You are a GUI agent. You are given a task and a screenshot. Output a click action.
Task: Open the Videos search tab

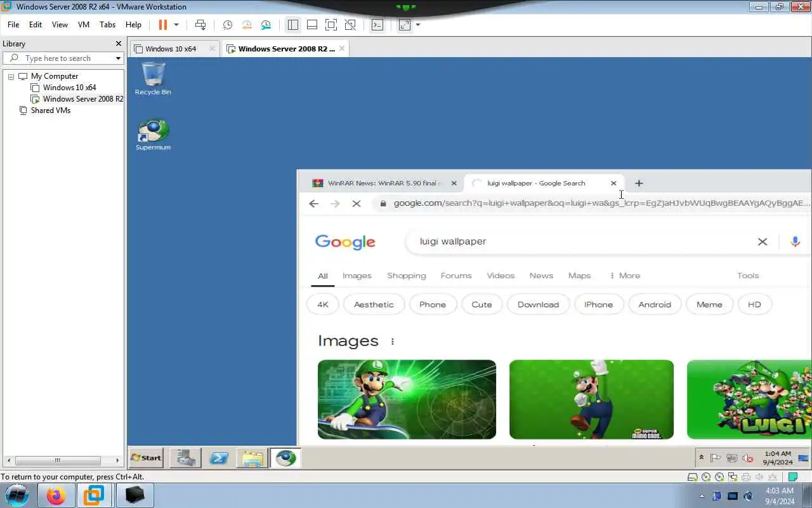[501, 276]
